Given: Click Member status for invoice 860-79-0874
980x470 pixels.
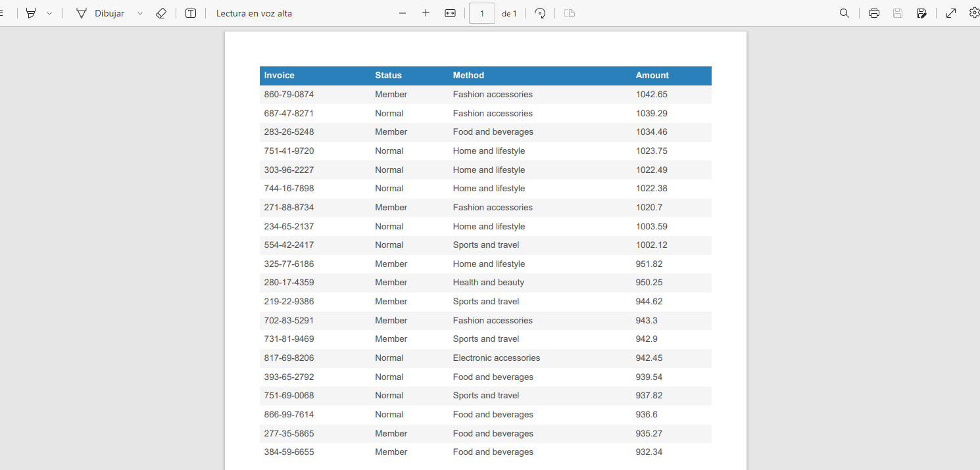Looking at the screenshot, I should (x=391, y=95).
